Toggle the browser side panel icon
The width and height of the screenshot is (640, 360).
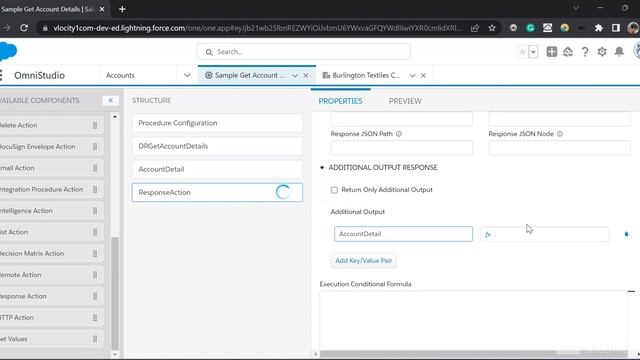tap(616, 28)
